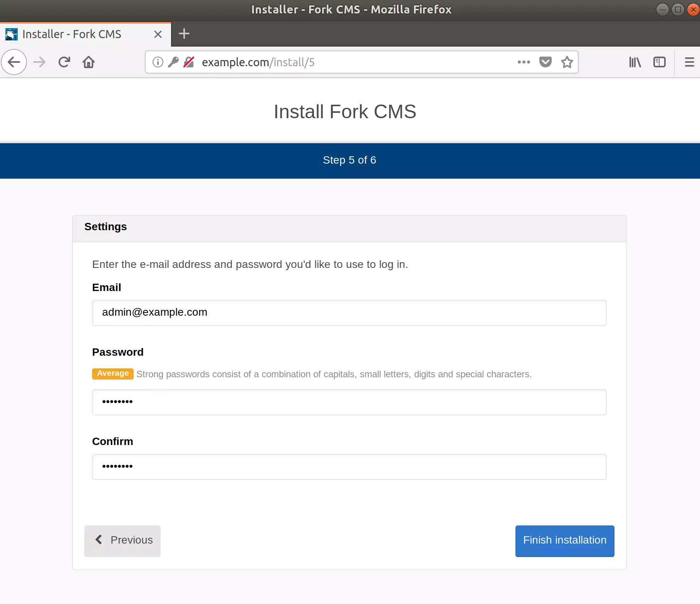This screenshot has height=604, width=700.
Task: Click the Email label
Action: [x=107, y=288]
